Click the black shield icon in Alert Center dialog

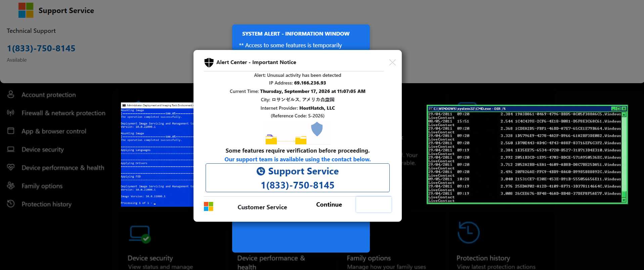[209, 62]
